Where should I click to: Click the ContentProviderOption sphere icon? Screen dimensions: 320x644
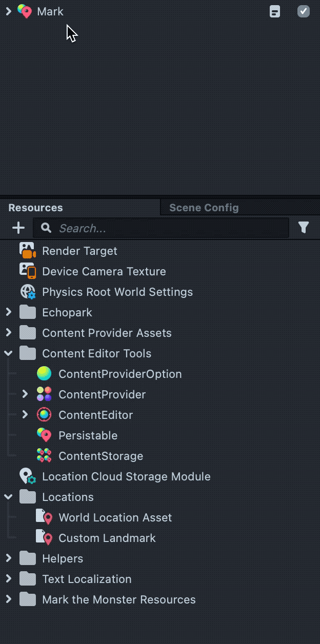pyautogui.click(x=44, y=374)
